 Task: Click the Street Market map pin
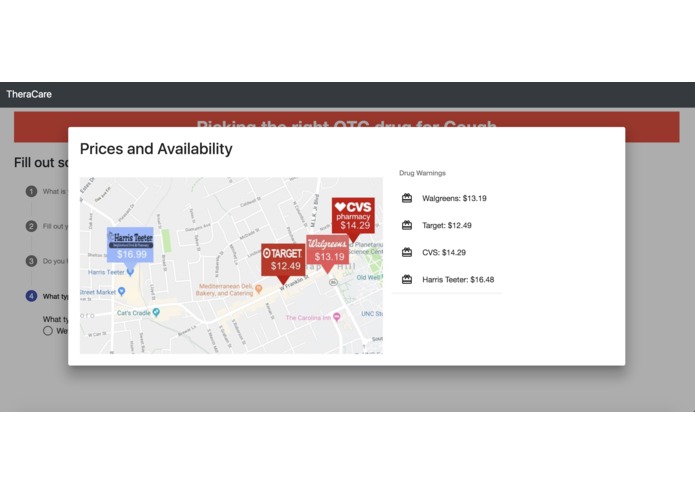point(121,291)
